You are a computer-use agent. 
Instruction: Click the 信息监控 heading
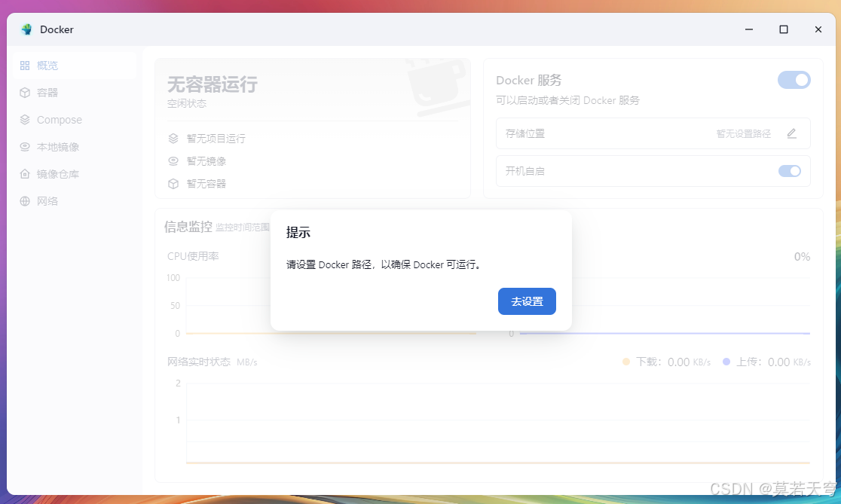[x=188, y=227]
